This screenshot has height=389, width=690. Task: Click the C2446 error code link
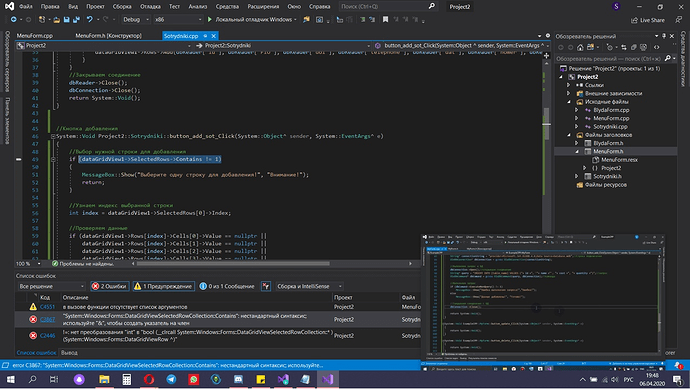(48, 336)
